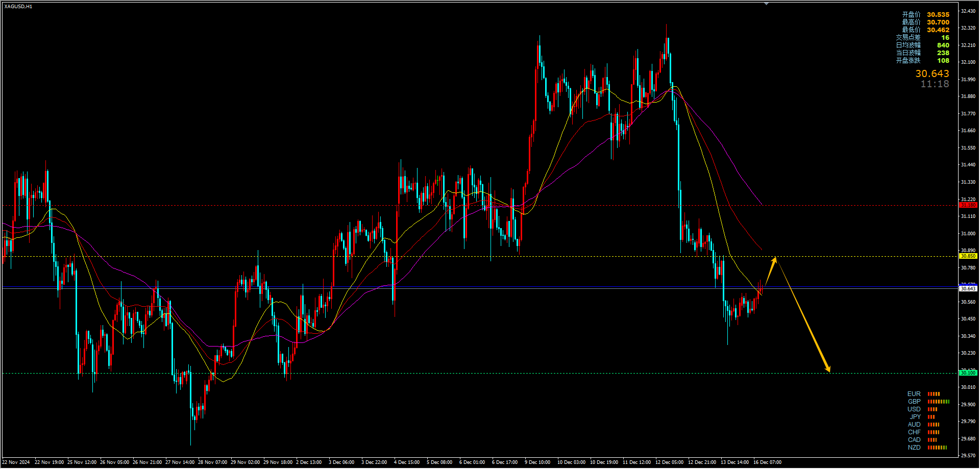The image size is (980, 469).
Task: Click the average range value 840
Action: click(943, 45)
